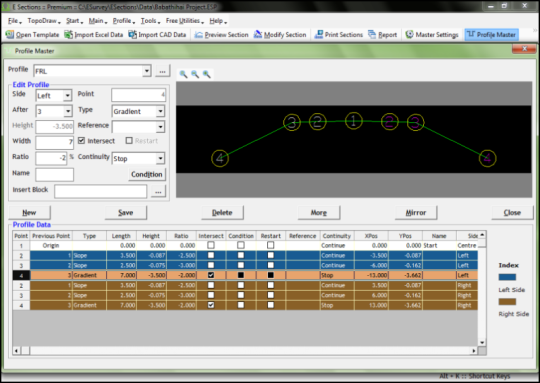Toggle Intersect checkbox in first Left Slope row

211,255
